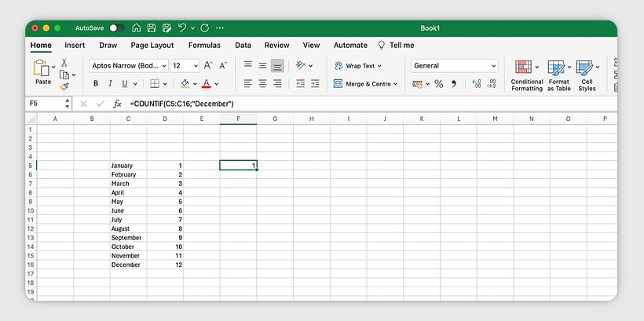This screenshot has height=321, width=644.
Task: Click the Decrease Decimal icon
Action: pos(492,84)
